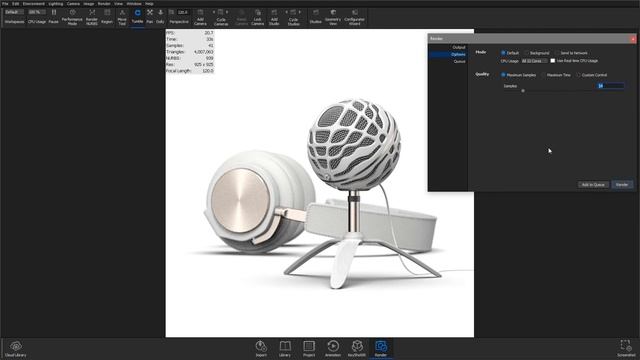The height and width of the screenshot is (360, 640).
Task: Click the Cycle Studios icon
Action: 293,12
